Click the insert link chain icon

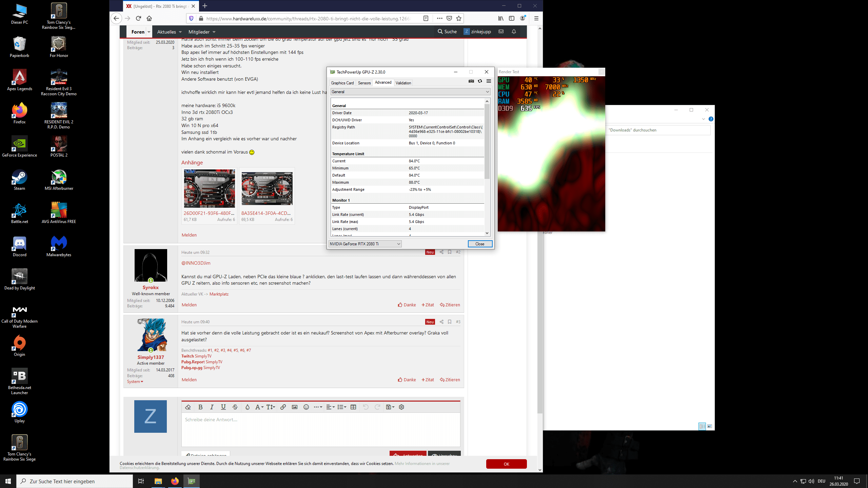coord(283,407)
